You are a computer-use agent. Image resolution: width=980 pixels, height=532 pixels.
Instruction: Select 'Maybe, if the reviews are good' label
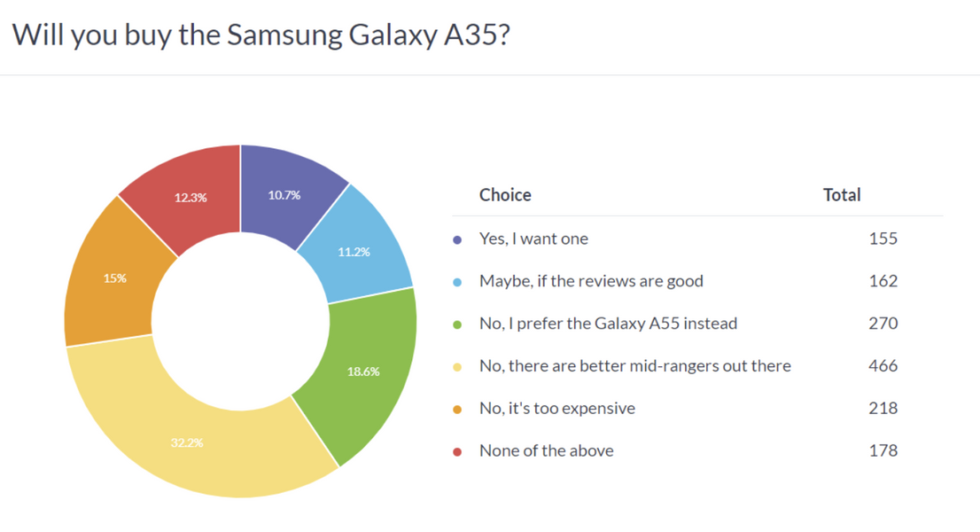(x=591, y=281)
